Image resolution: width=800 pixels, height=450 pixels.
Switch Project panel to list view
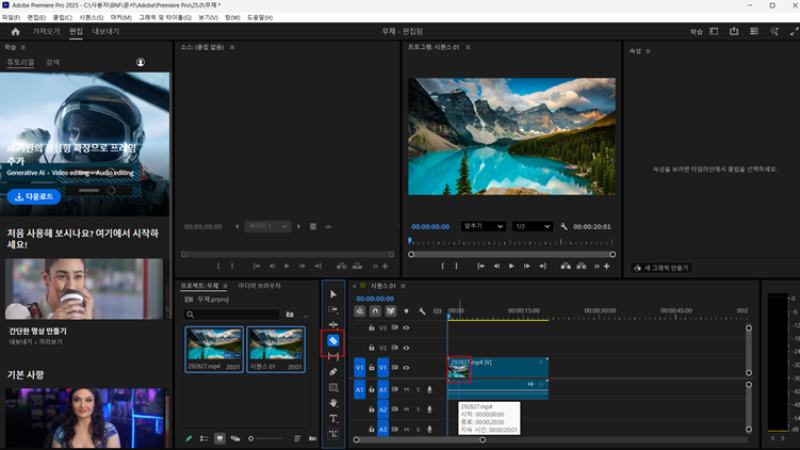point(204,438)
